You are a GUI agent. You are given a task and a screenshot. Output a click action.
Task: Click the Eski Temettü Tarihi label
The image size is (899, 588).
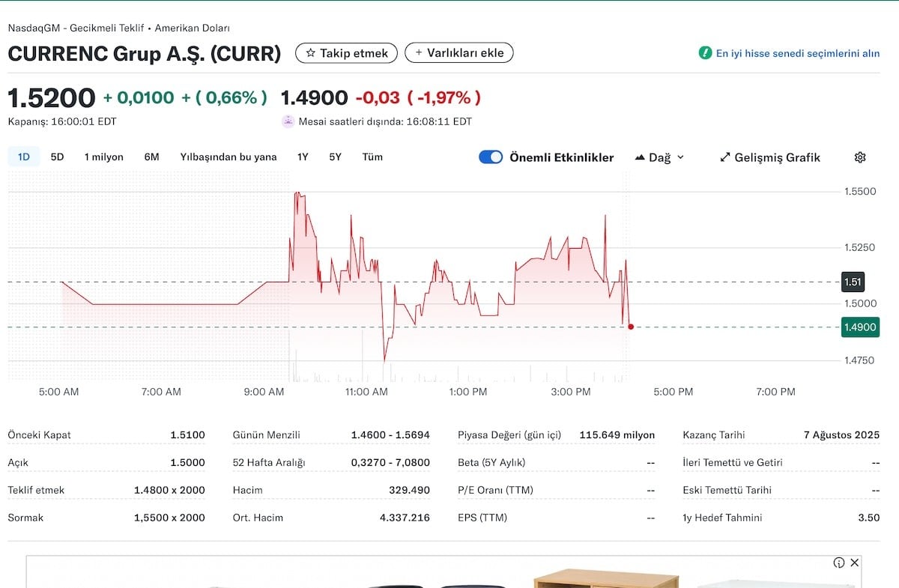pyautogui.click(x=727, y=490)
